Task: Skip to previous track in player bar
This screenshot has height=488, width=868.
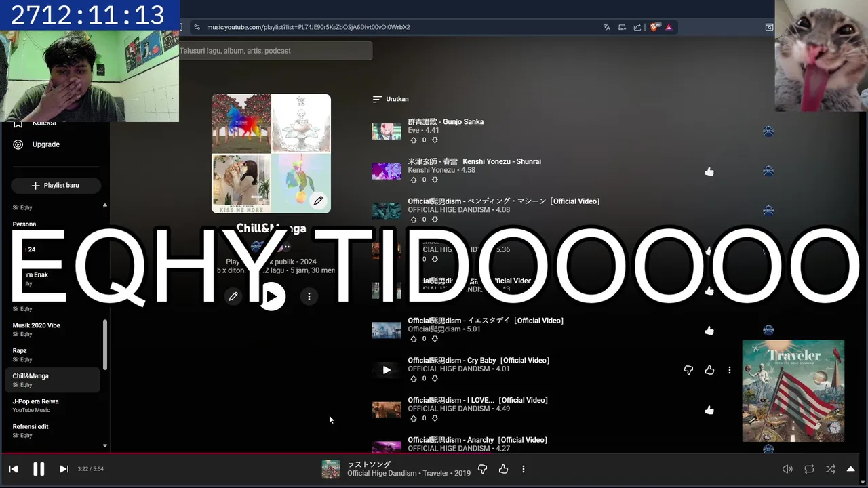Action: [x=14, y=469]
